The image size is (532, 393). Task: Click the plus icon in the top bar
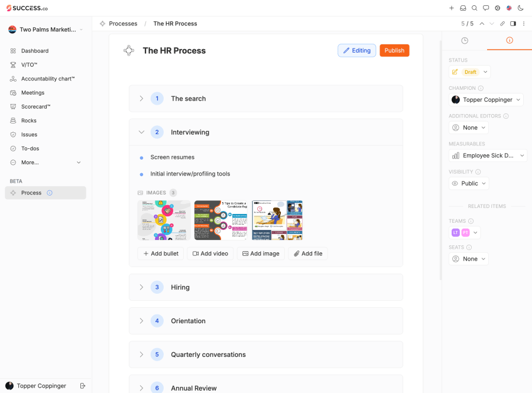point(451,8)
